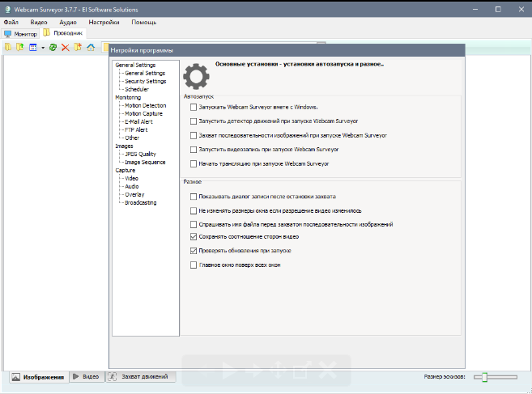The width and height of the screenshot is (532, 394).
Task: Open Motion Capture settings
Action: pos(143,113)
